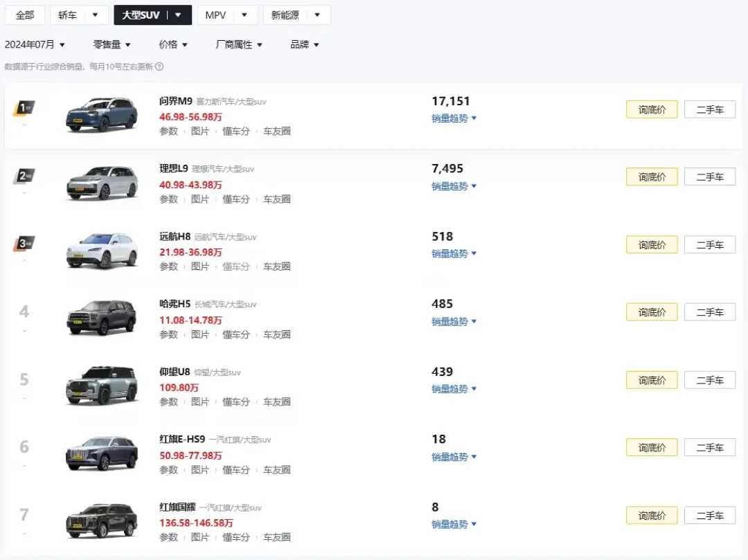Open 图片 link under 红旗E-HS9

[200, 470]
